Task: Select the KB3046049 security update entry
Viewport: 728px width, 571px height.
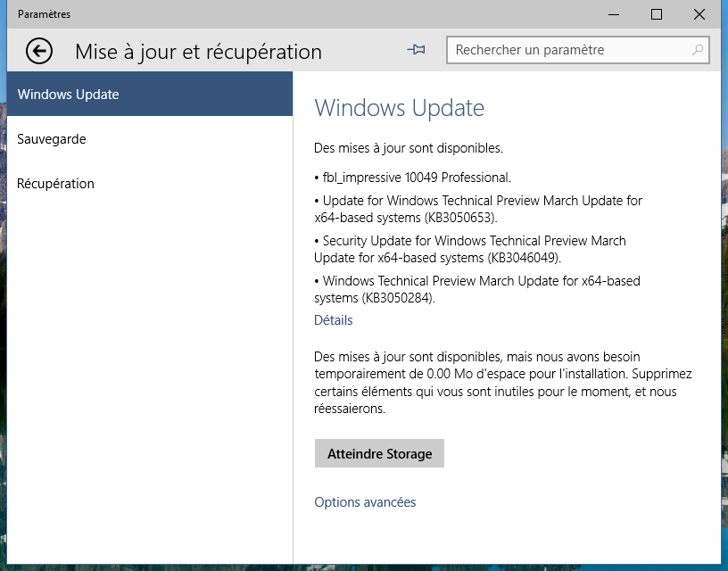Action: [470, 249]
